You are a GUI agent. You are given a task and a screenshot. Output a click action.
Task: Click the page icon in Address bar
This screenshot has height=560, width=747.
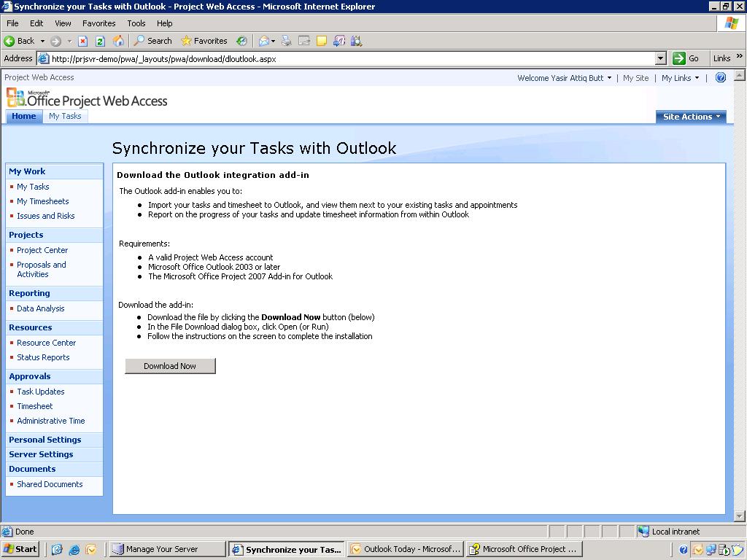click(x=43, y=58)
